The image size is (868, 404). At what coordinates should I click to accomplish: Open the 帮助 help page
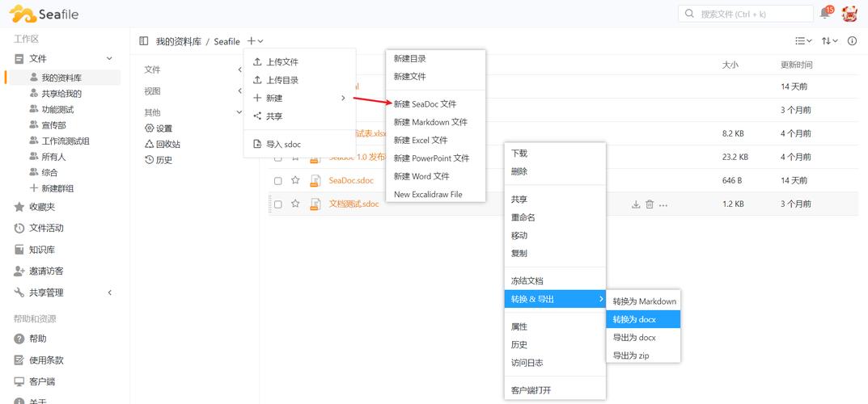pos(38,339)
